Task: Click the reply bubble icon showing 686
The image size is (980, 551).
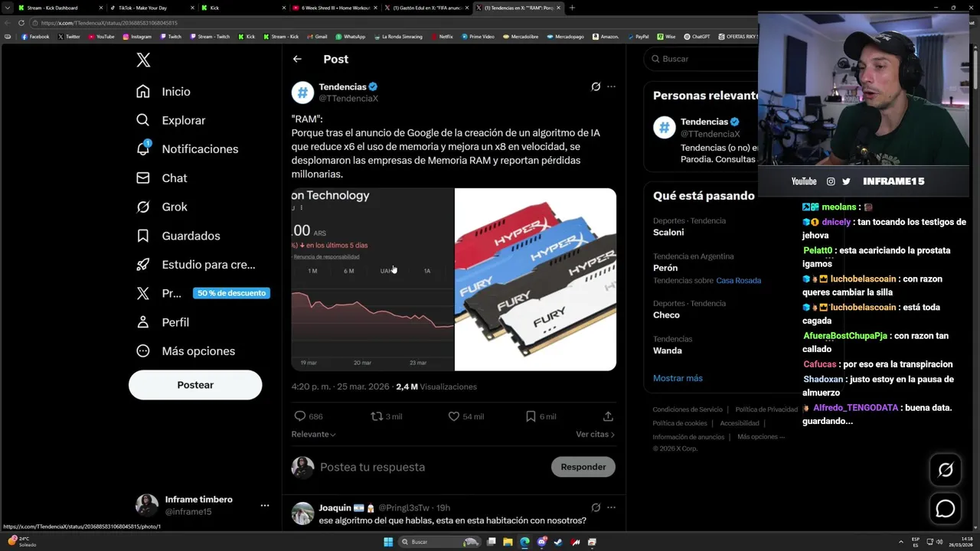Action: click(300, 416)
